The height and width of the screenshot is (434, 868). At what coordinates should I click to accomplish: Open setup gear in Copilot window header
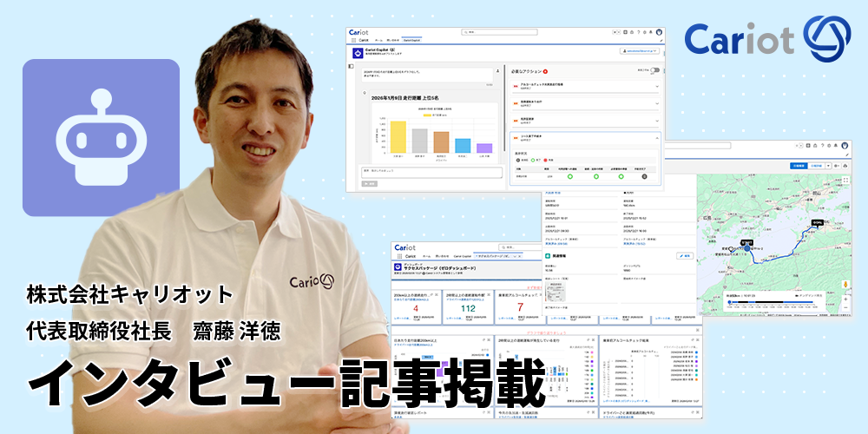pyautogui.click(x=644, y=32)
